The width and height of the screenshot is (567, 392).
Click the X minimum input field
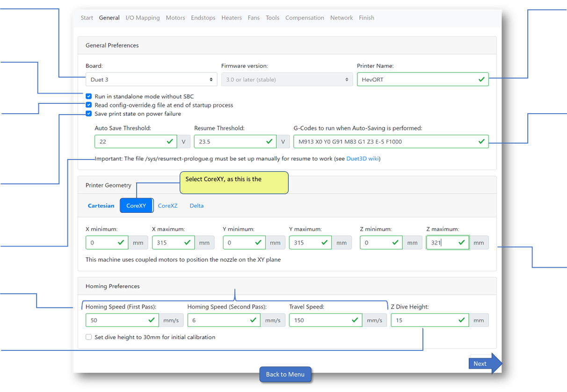[107, 243]
